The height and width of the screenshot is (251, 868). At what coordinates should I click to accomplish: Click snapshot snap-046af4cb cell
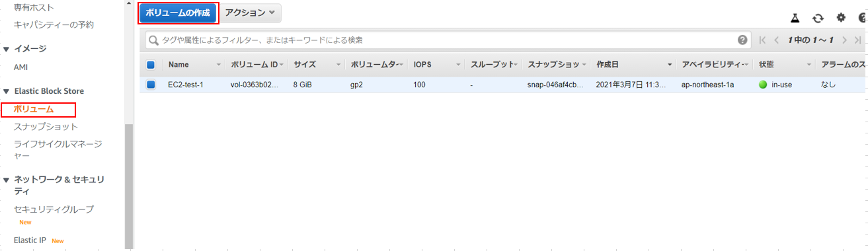point(556,85)
